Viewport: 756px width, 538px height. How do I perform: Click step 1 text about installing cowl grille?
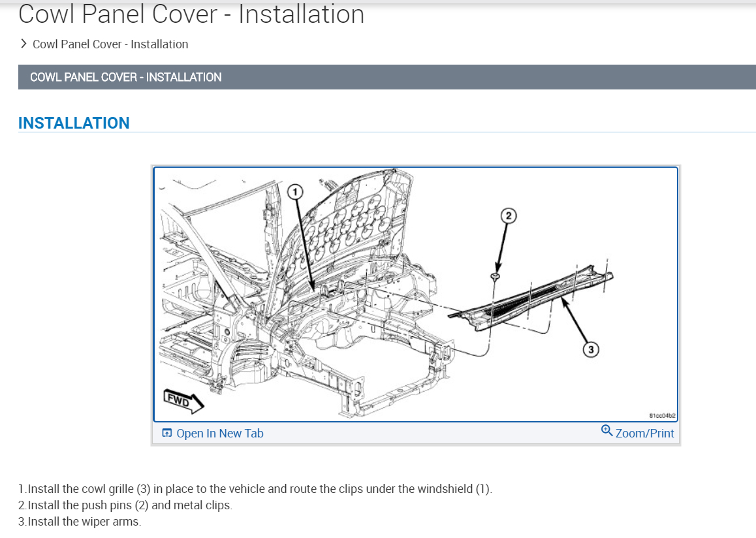click(255, 489)
